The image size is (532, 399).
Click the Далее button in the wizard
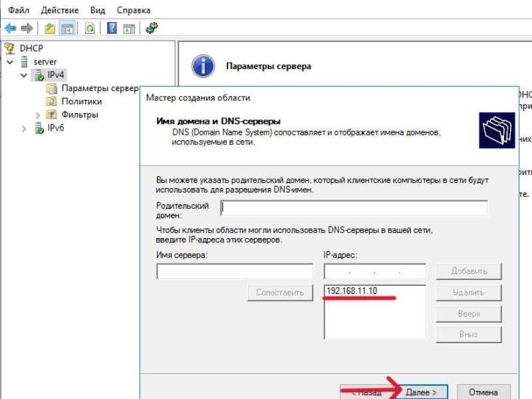click(422, 392)
